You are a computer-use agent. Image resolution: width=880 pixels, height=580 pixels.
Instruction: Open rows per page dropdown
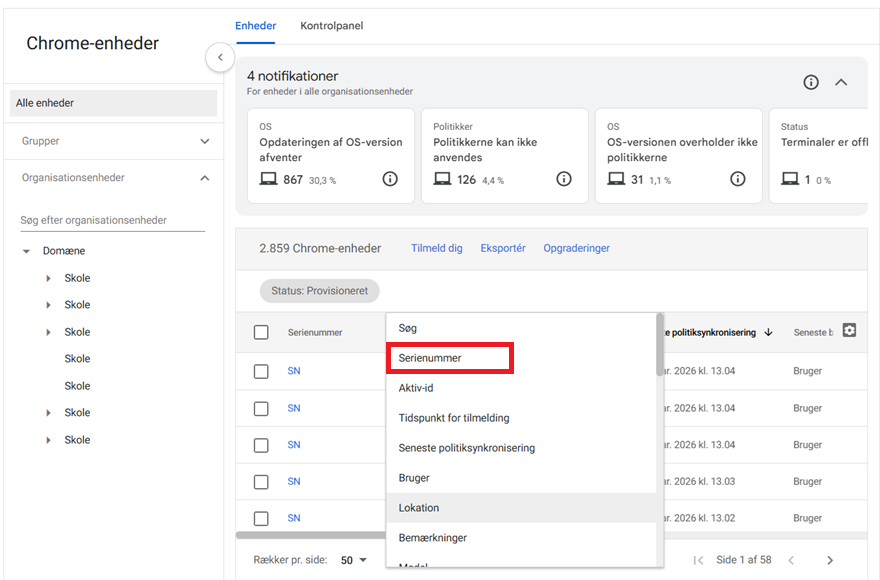[x=354, y=560]
